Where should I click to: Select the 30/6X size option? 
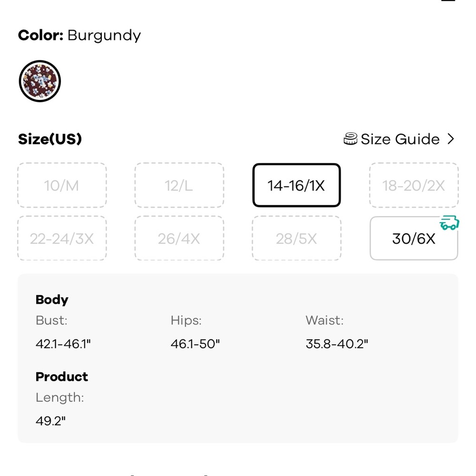tap(414, 238)
